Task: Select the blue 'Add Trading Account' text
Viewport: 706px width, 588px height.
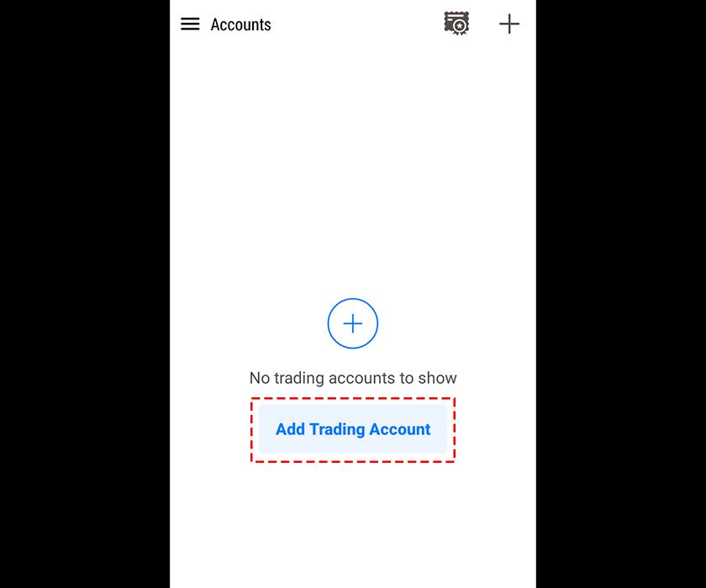Action: (353, 429)
